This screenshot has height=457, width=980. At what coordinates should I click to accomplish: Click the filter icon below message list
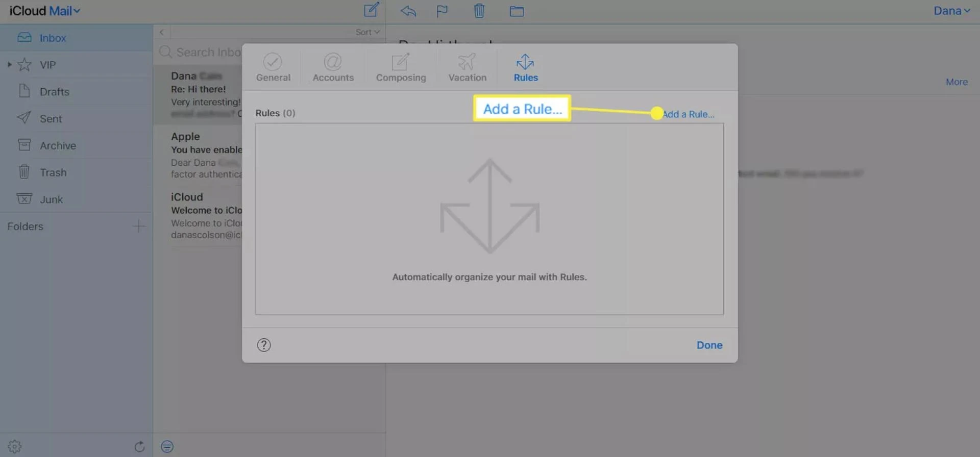[167, 447]
